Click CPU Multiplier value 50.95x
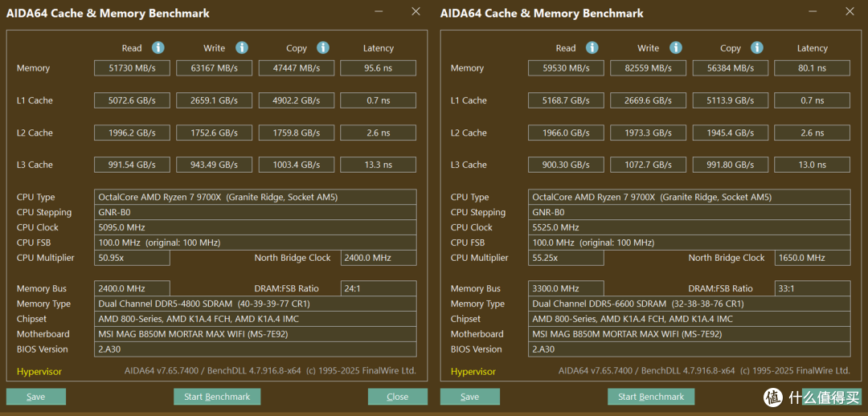This screenshot has height=416, width=868. [x=132, y=258]
